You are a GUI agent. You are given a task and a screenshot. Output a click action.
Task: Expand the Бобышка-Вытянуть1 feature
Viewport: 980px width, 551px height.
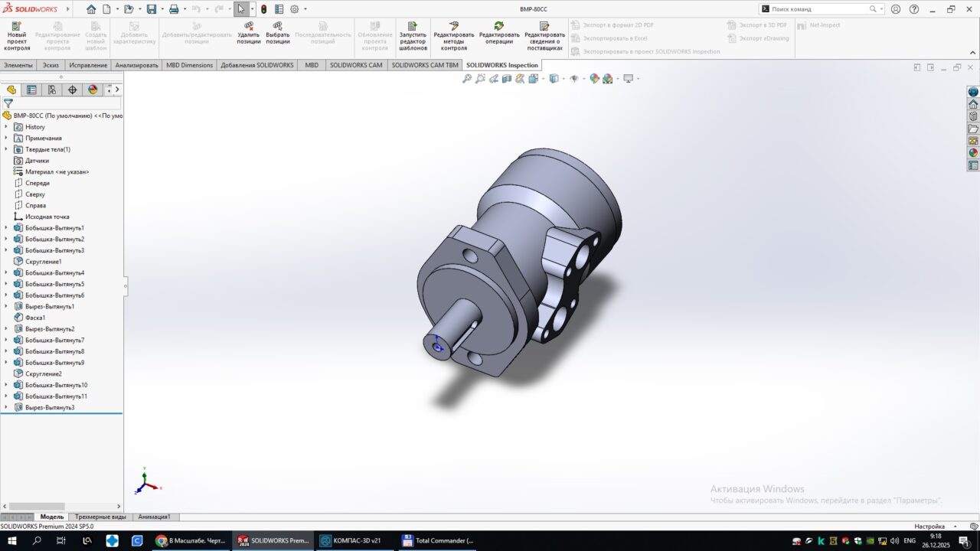(6, 228)
